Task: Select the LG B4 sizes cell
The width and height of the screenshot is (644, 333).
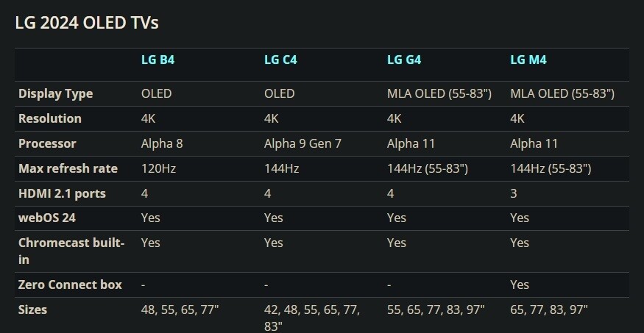Action: pos(180,309)
